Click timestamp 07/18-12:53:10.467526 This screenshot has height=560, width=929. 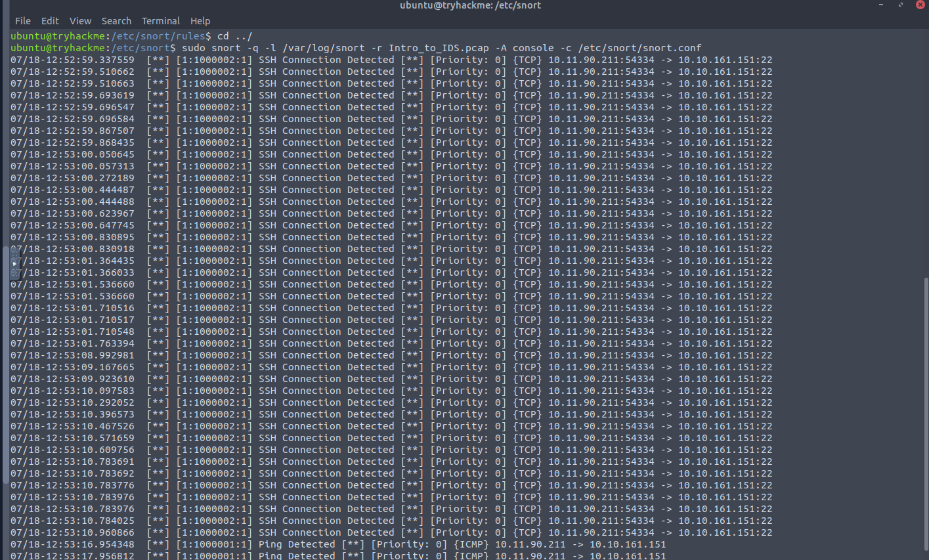click(x=72, y=426)
